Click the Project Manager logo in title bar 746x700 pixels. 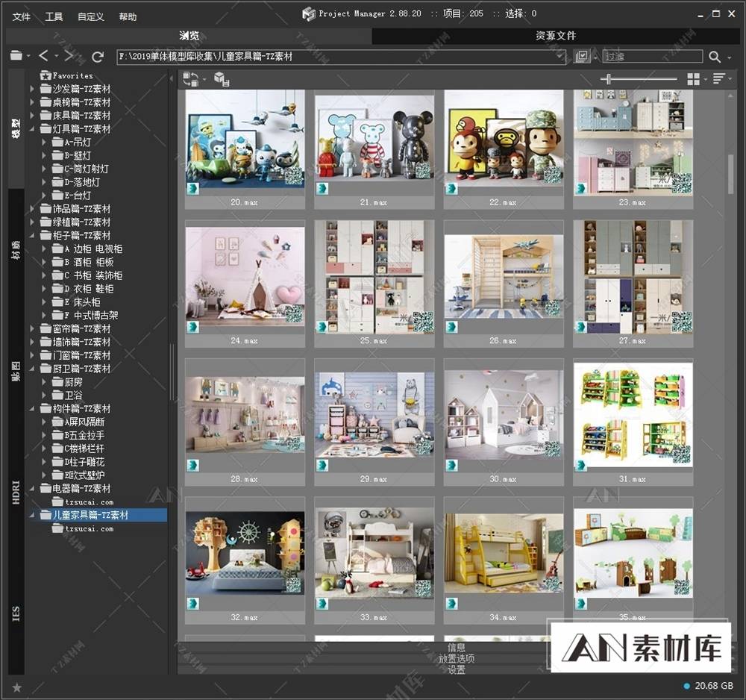pos(309,13)
